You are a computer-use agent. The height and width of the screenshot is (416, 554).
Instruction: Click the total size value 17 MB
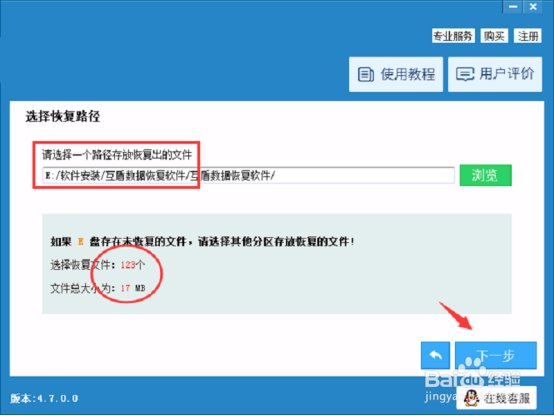click(x=133, y=288)
